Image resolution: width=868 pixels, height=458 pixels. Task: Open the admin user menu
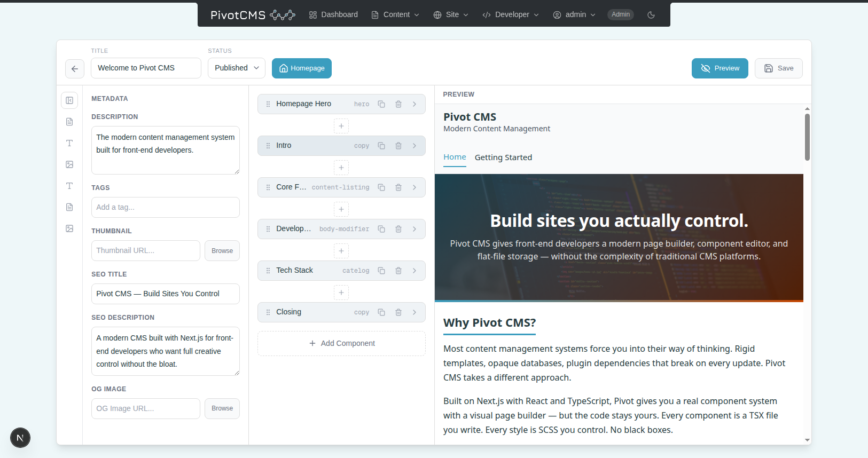coord(574,15)
